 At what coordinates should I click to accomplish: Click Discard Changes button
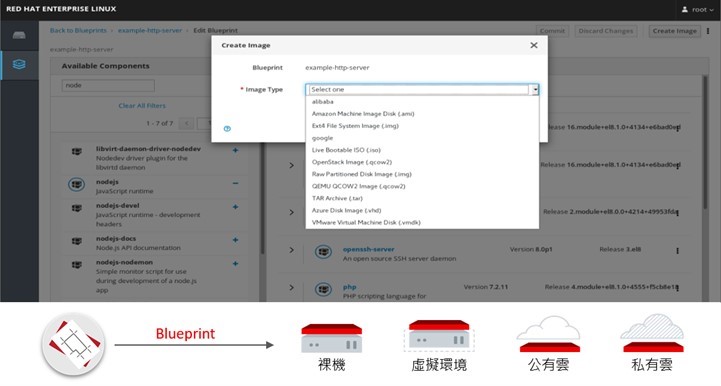coord(606,31)
